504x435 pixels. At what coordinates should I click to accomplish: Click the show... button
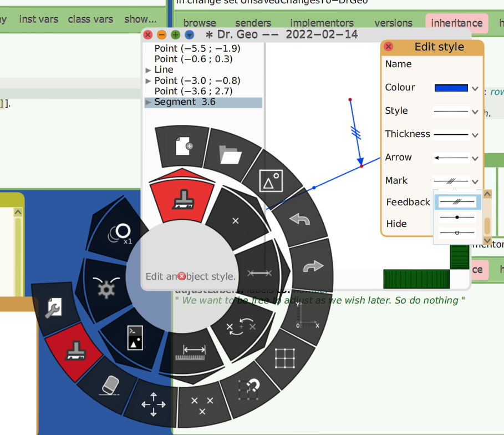click(x=140, y=19)
